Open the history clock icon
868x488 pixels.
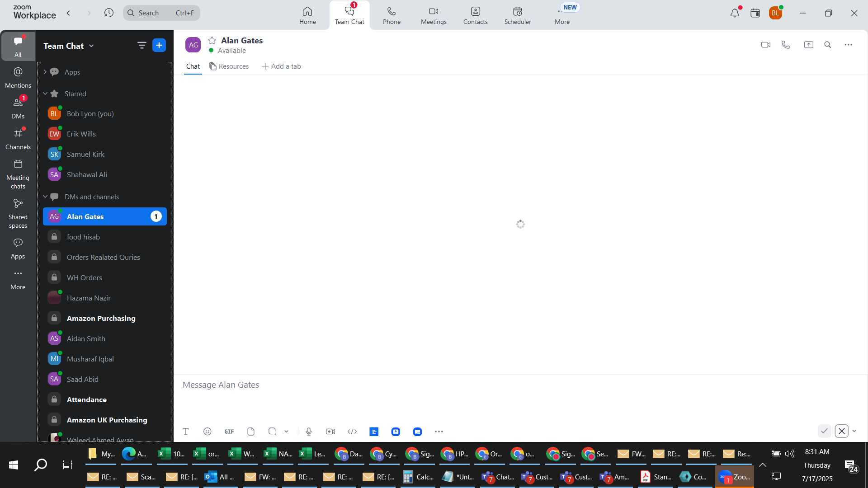pos(108,13)
